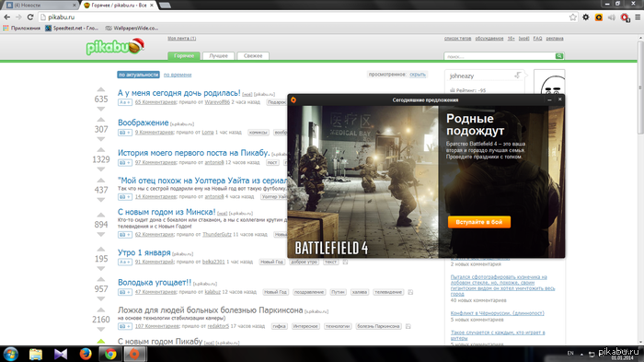Switch to the Лучшее tab
This screenshot has height=362, width=644.
coord(219,56)
